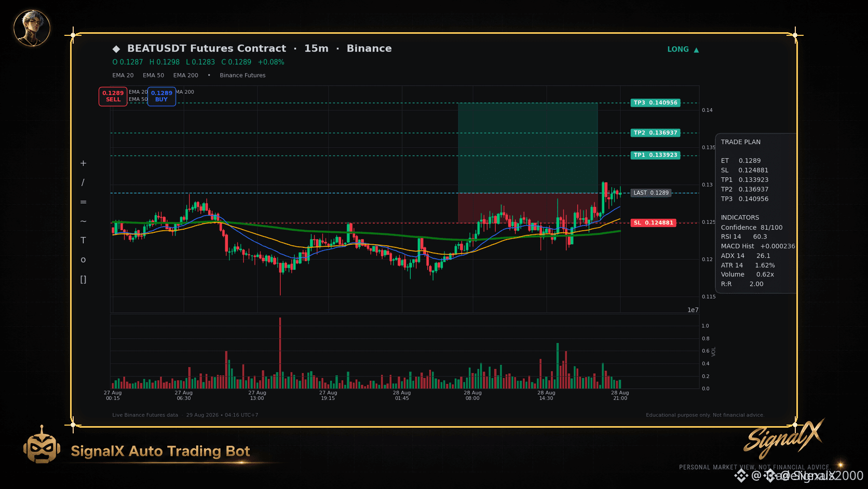Click the ET 0.1289 trade plan row

click(741, 161)
